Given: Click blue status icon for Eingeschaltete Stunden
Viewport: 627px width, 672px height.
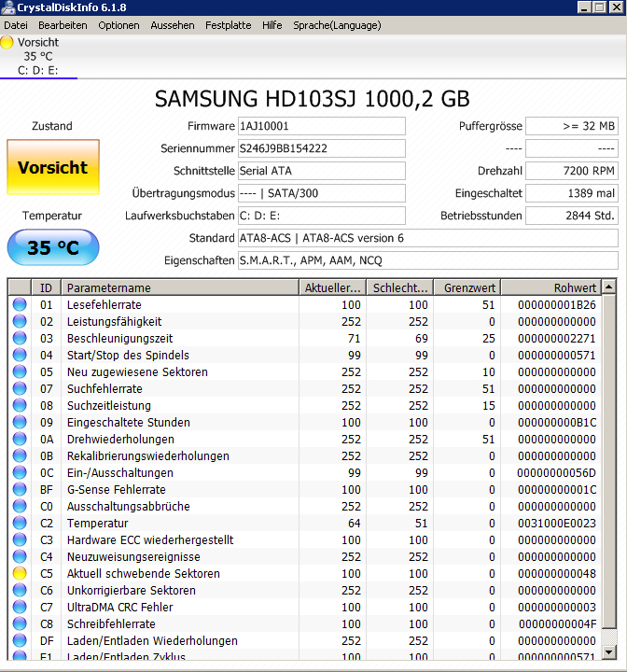Looking at the screenshot, I should coord(20,422).
